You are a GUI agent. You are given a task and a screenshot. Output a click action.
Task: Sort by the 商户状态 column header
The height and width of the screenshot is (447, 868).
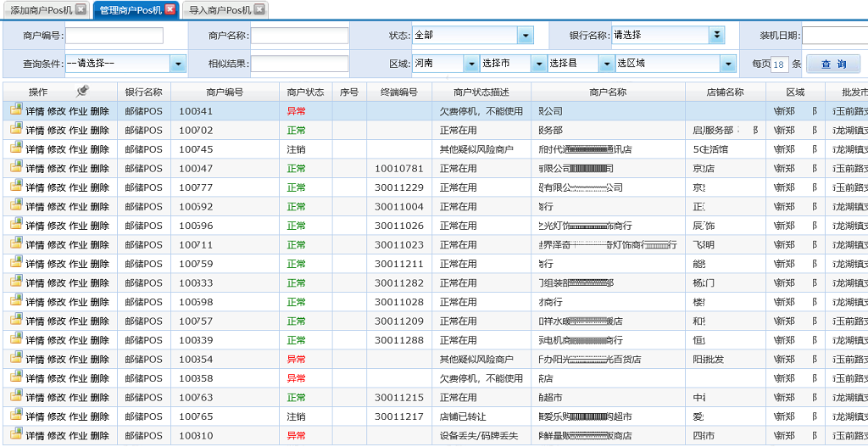305,92
